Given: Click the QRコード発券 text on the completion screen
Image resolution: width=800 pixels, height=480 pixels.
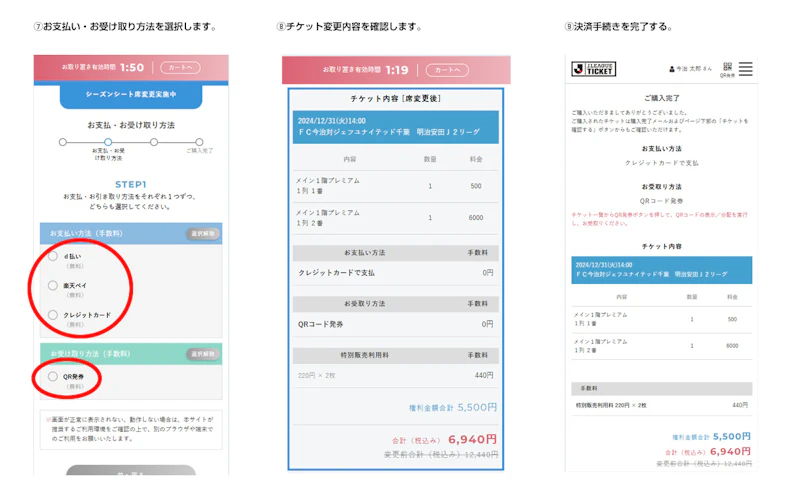Looking at the screenshot, I should (662, 201).
